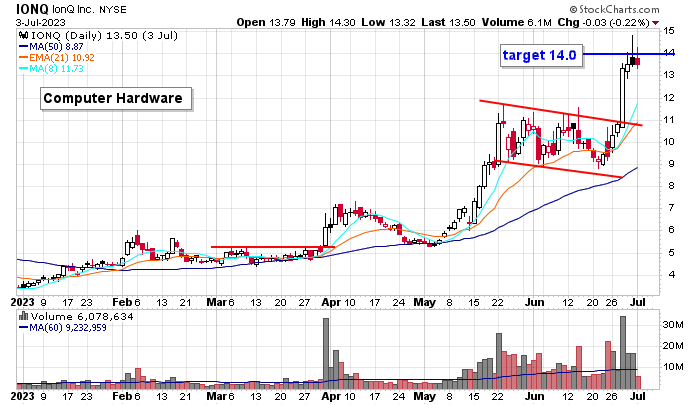Click the Low 13.32 value
The image size is (700, 405).
[388, 22]
